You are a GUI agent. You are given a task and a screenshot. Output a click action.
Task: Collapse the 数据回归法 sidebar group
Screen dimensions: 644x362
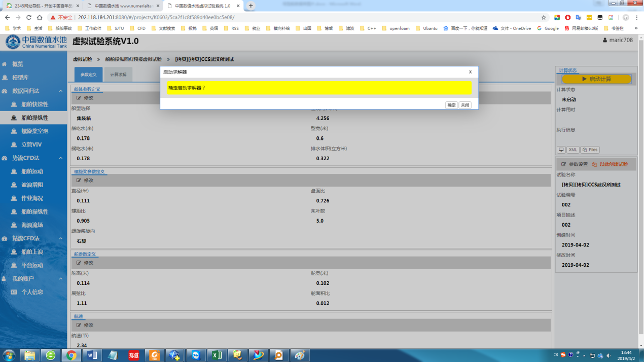coord(60,91)
